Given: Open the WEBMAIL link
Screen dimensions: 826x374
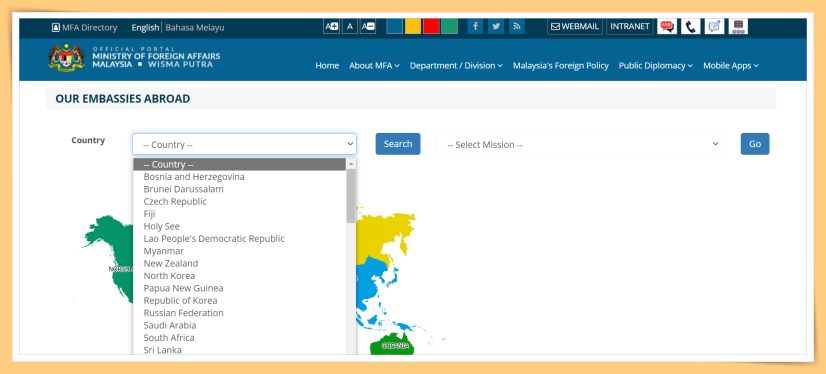Looking at the screenshot, I should click(x=575, y=26).
